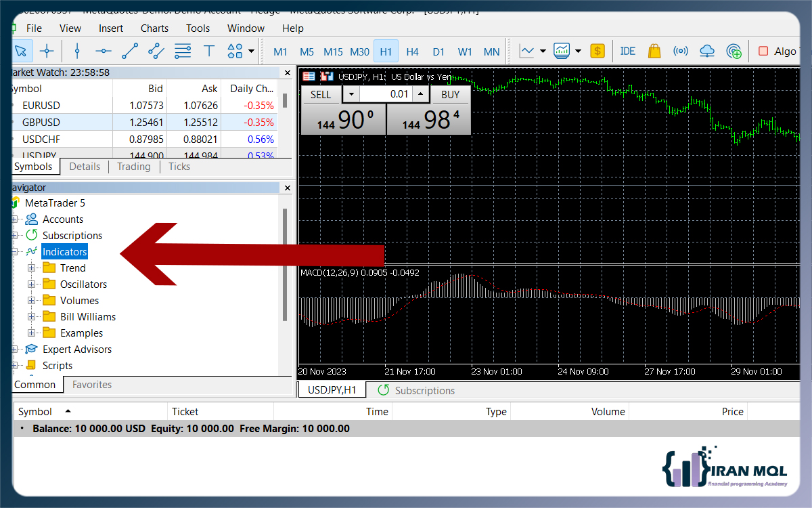
Task: Switch chart to M15 timeframe
Action: click(x=333, y=51)
